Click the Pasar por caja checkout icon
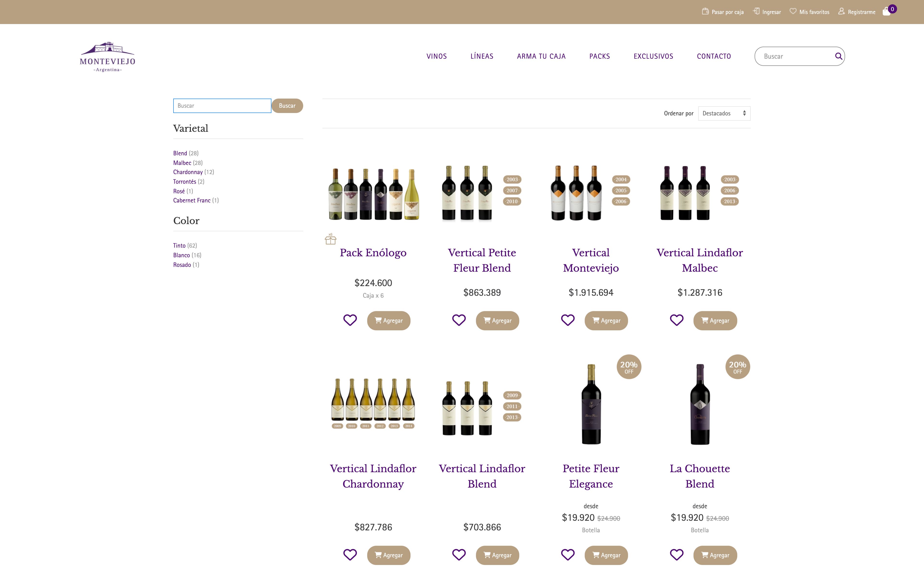Screen dimensions: 924x577 [705, 12]
